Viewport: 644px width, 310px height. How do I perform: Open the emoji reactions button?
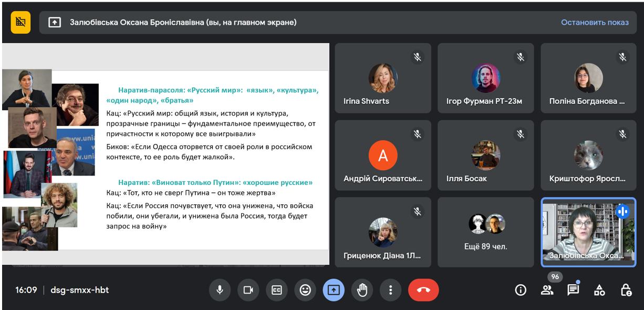[305, 290]
